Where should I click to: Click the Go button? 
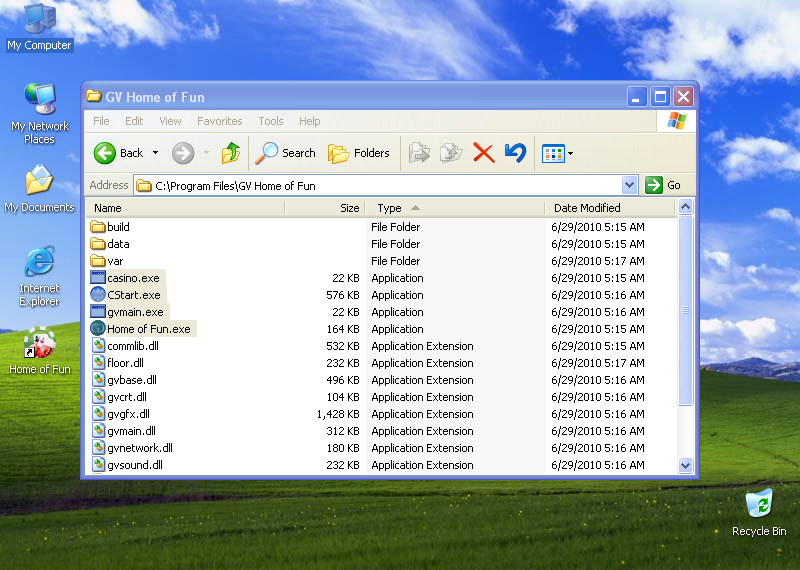pos(663,185)
